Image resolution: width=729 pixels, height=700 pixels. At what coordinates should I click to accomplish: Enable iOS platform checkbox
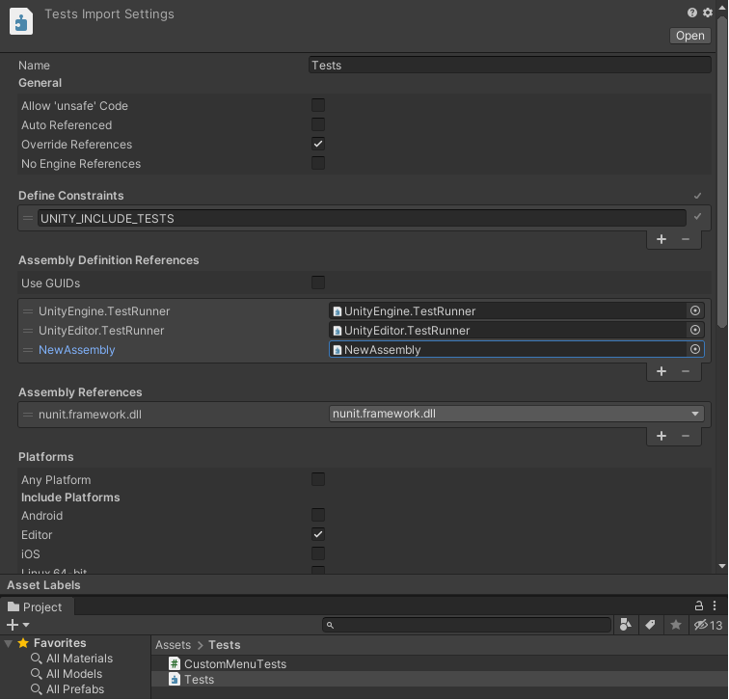[x=318, y=553]
